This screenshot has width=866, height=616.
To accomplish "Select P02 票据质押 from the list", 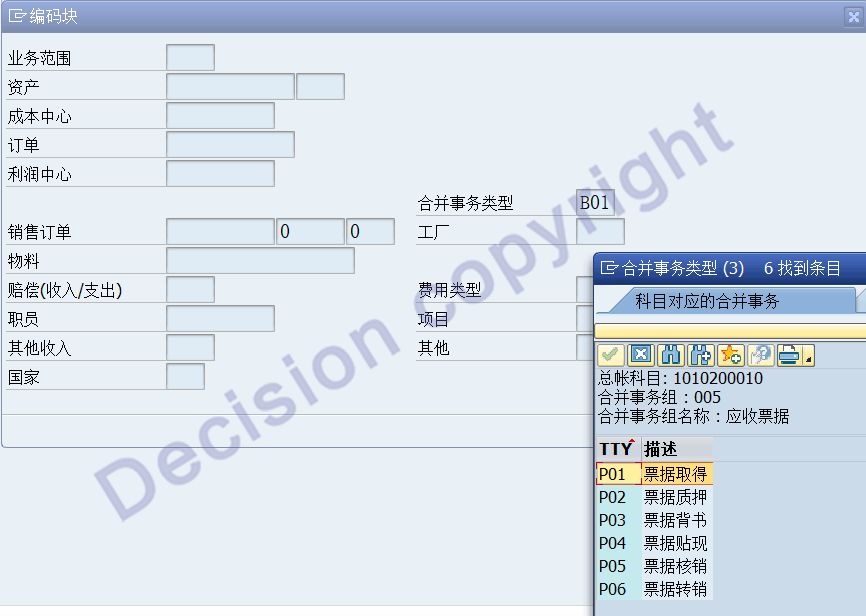I will coord(654,497).
